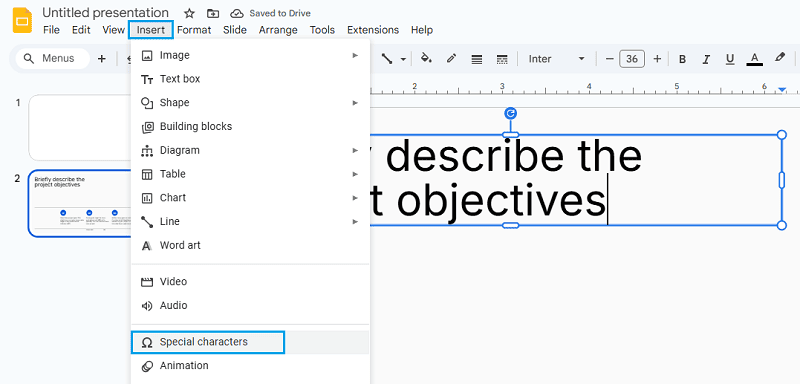This screenshot has height=384, width=800.
Task: Star the Untitled presentation
Action: [x=189, y=13]
